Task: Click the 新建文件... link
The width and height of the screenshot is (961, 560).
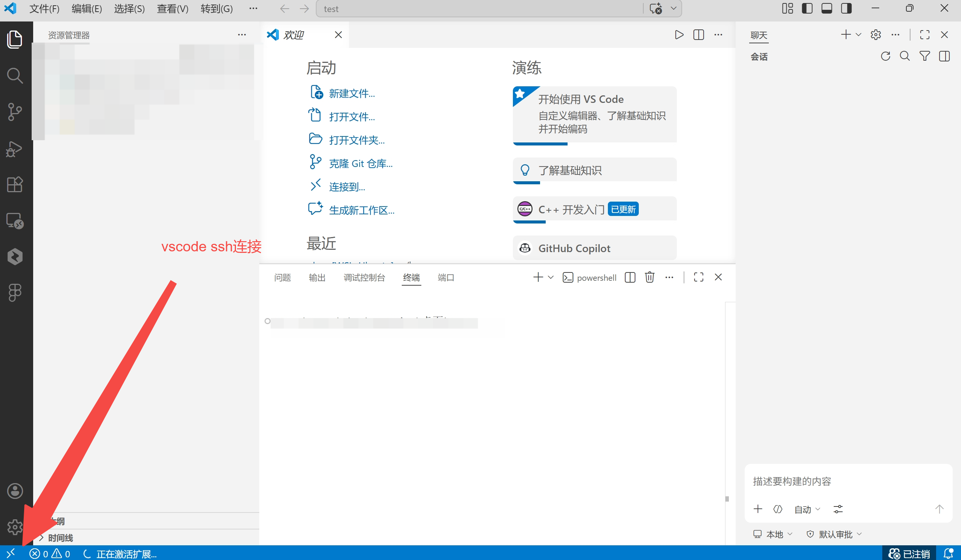Action: coord(352,93)
